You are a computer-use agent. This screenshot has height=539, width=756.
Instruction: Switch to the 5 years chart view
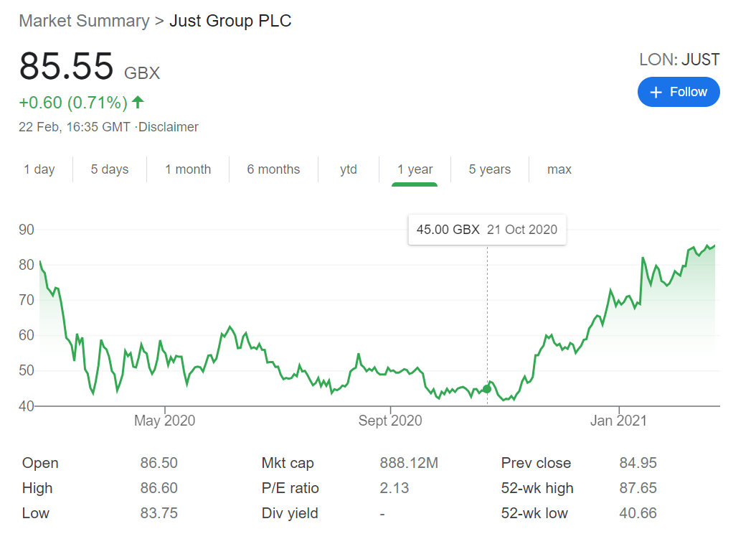(x=489, y=169)
